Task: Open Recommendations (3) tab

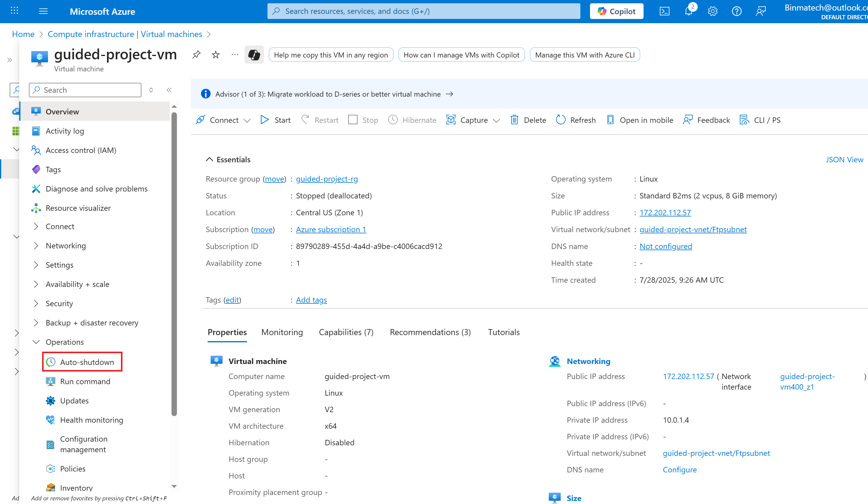Action: (430, 332)
